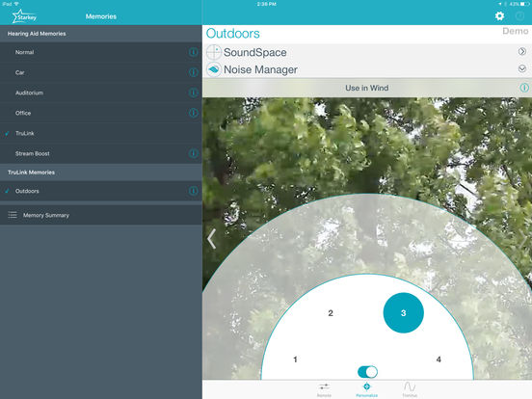532x399 pixels.
Task: Click the Starkey logo
Action: tap(24, 16)
